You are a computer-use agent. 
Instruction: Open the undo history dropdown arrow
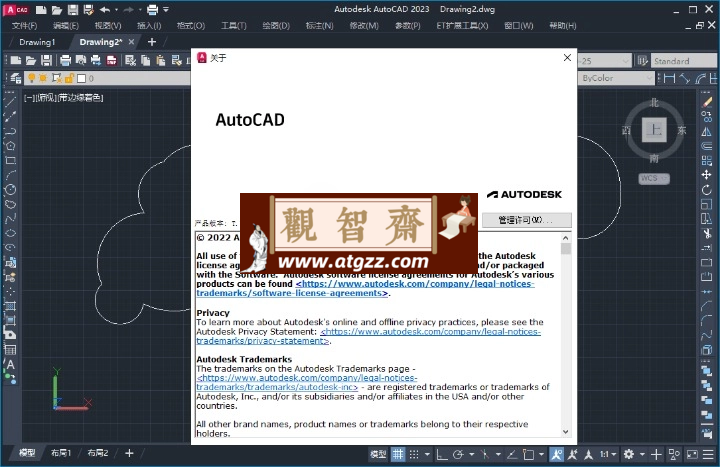pos(116,9)
